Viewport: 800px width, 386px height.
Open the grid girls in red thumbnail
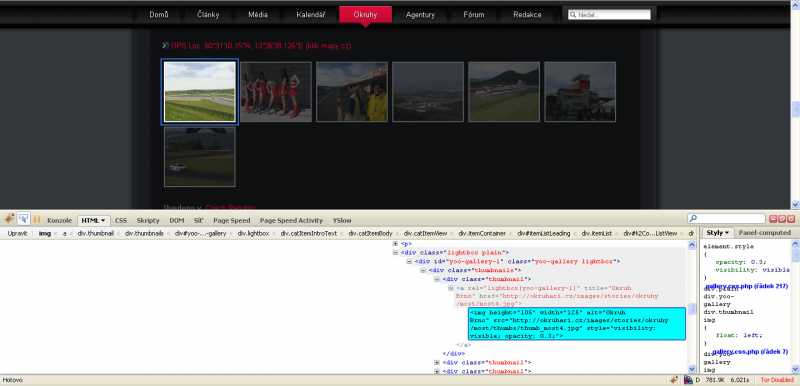coord(276,92)
